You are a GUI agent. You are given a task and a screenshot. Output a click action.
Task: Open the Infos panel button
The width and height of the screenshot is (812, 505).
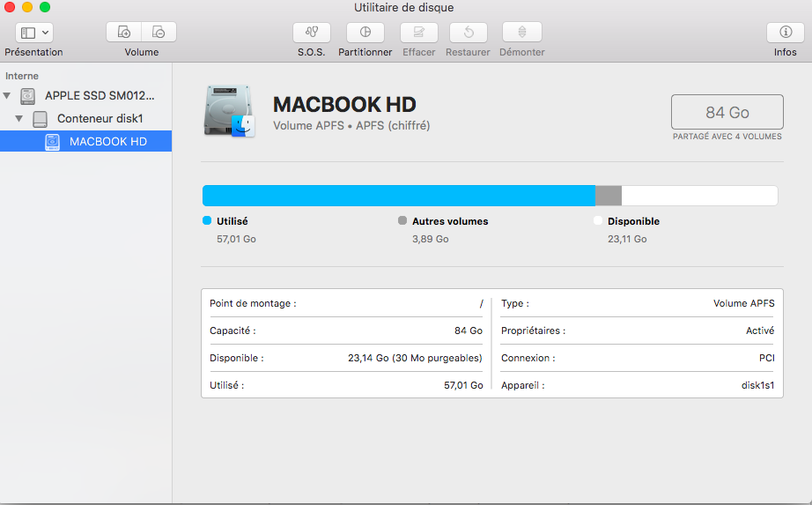point(786,32)
